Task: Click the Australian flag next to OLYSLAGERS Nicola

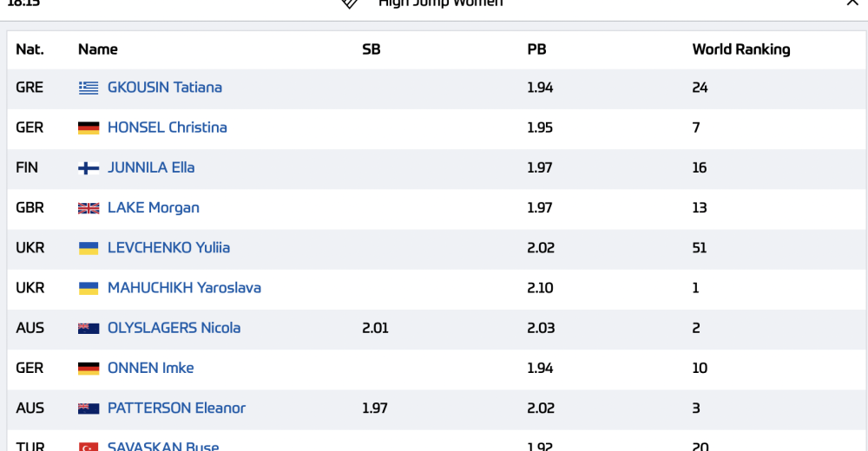Action: pyautogui.click(x=89, y=328)
